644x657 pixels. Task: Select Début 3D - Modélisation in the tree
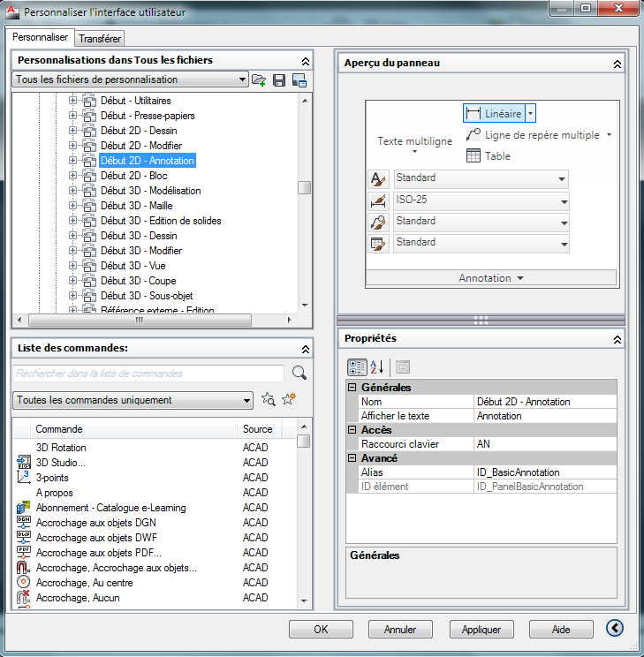point(150,191)
